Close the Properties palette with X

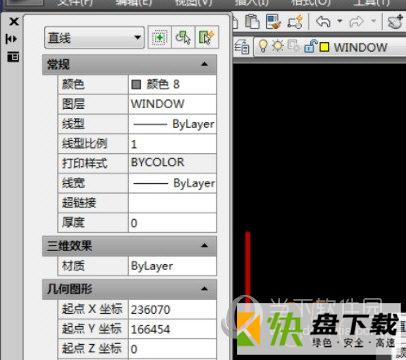pos(14,22)
